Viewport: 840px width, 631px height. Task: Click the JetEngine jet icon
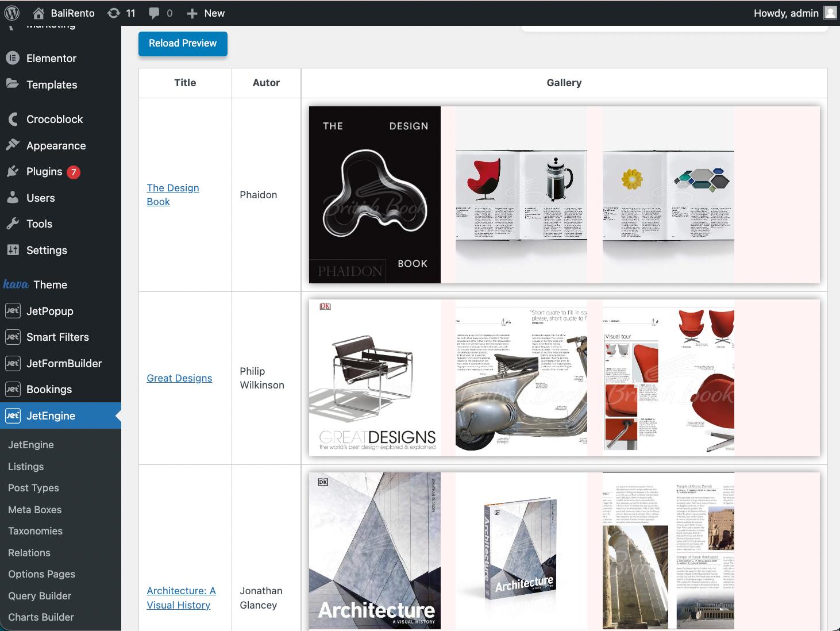pyautogui.click(x=13, y=415)
